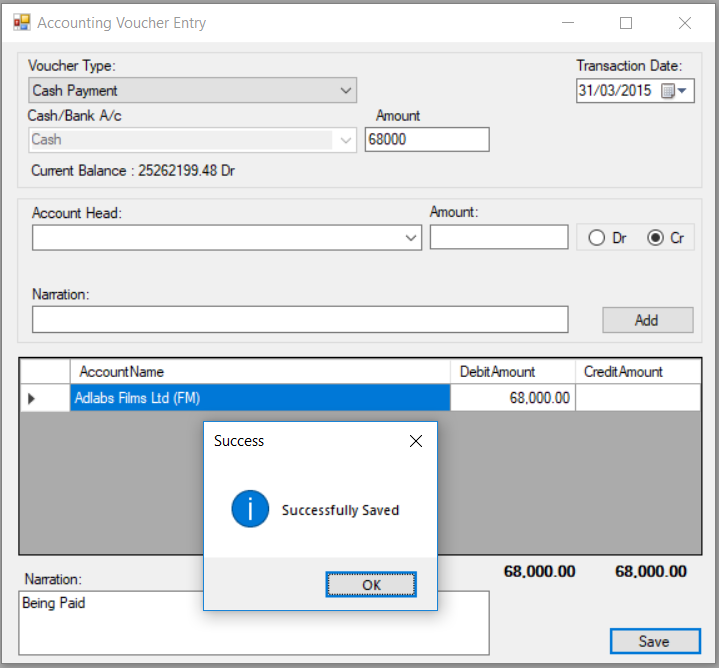Screen dimensions: 719x668
Task: Open the Transaction Date calendar picker
Action: [x=674, y=91]
